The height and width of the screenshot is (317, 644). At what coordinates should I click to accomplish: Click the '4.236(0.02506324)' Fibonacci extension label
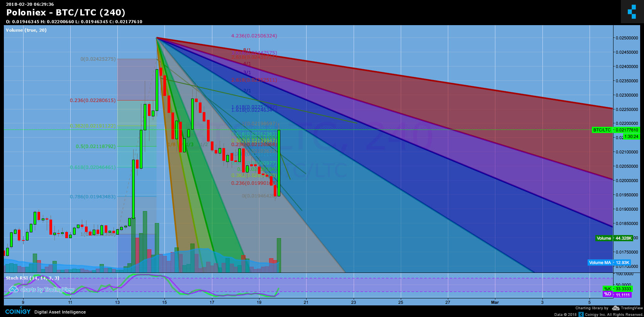click(x=254, y=36)
